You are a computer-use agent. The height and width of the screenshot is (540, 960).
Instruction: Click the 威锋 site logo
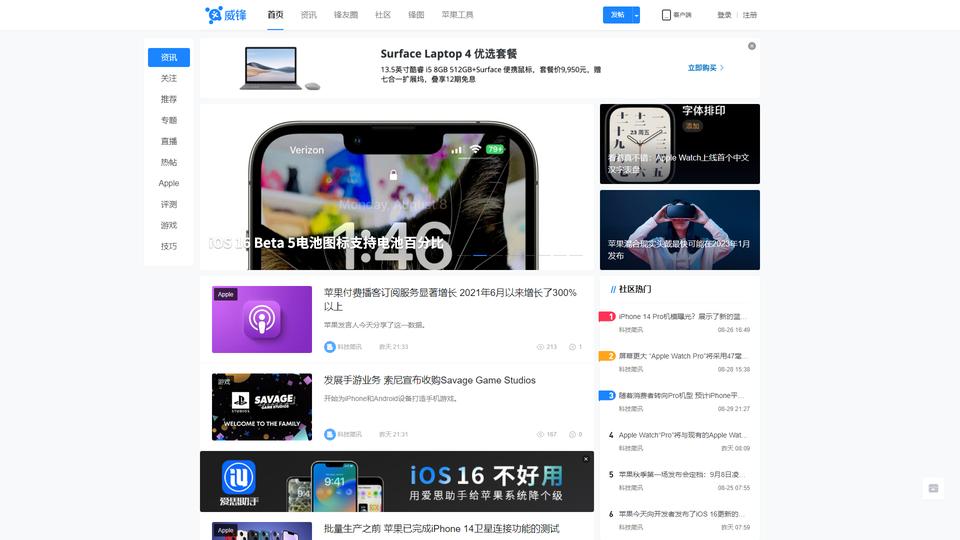pyautogui.click(x=226, y=15)
